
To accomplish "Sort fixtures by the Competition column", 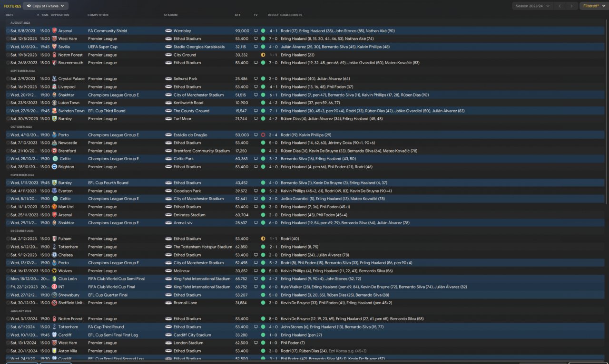I will coord(98,15).
